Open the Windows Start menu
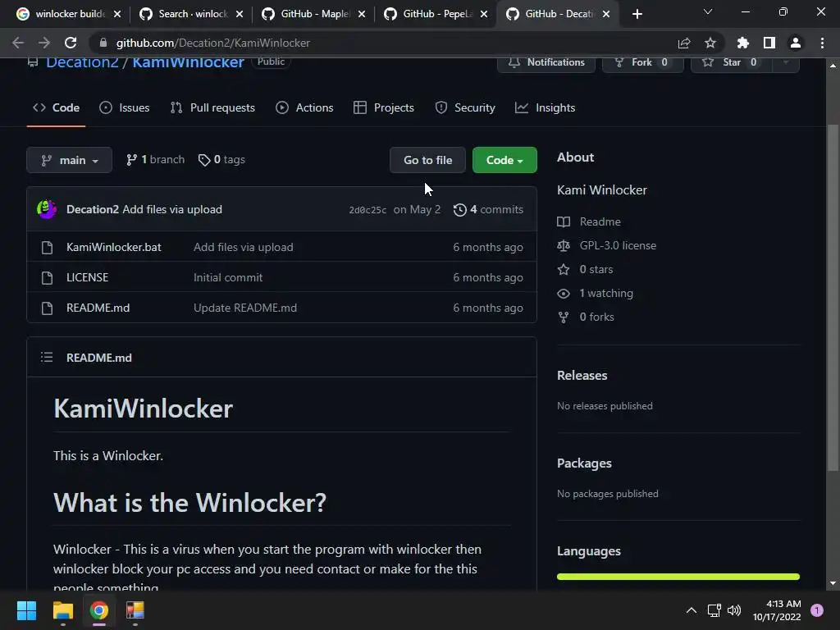This screenshot has height=630, width=840. pyautogui.click(x=26, y=610)
